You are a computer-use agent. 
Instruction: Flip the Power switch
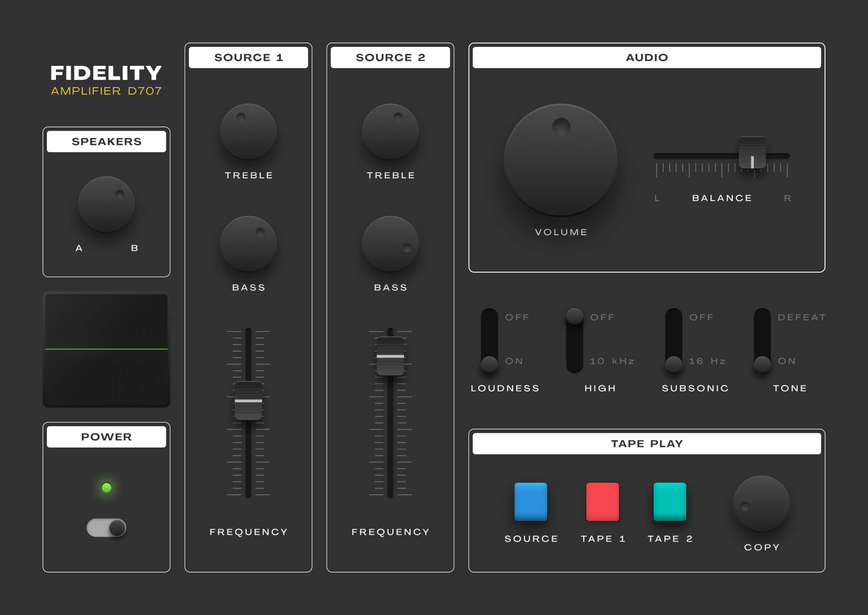click(106, 527)
